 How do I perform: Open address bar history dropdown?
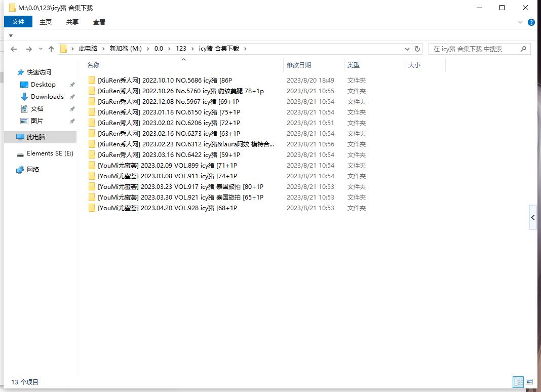tap(407, 49)
